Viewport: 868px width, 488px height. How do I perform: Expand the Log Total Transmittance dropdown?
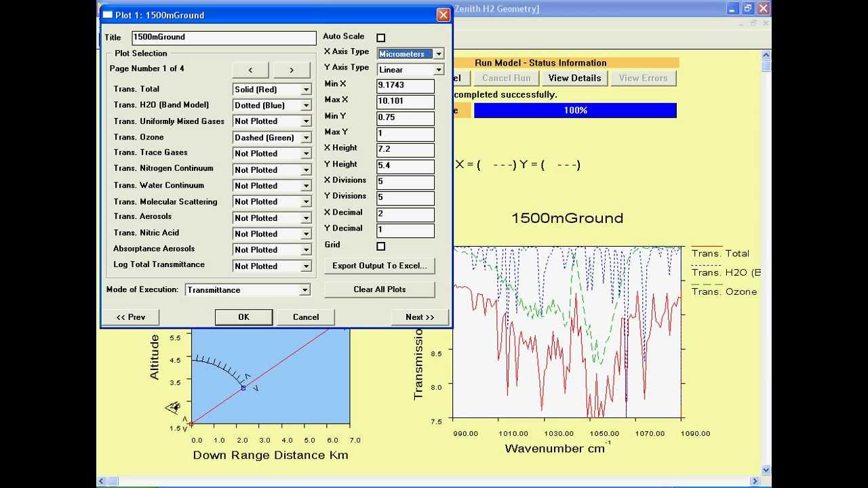(306, 266)
